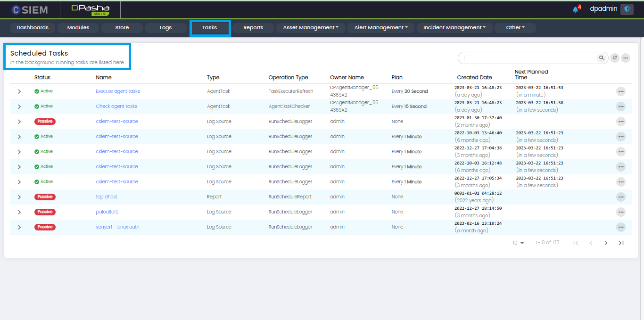
Task: Expand the Check agent tasks row
Action: tap(19, 107)
